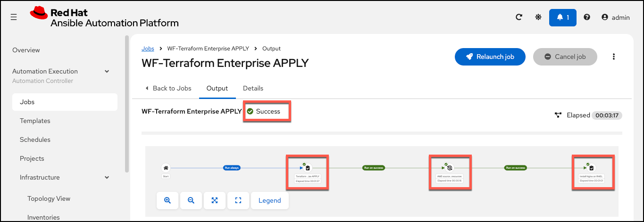Zoom out of the workflow graph
644x222 pixels.
pos(191,200)
